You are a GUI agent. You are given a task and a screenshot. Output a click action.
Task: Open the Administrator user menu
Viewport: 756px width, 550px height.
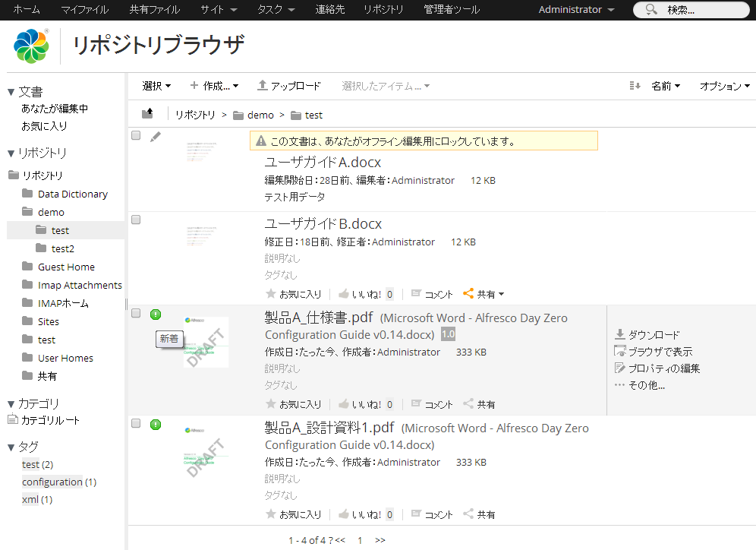[x=576, y=10]
